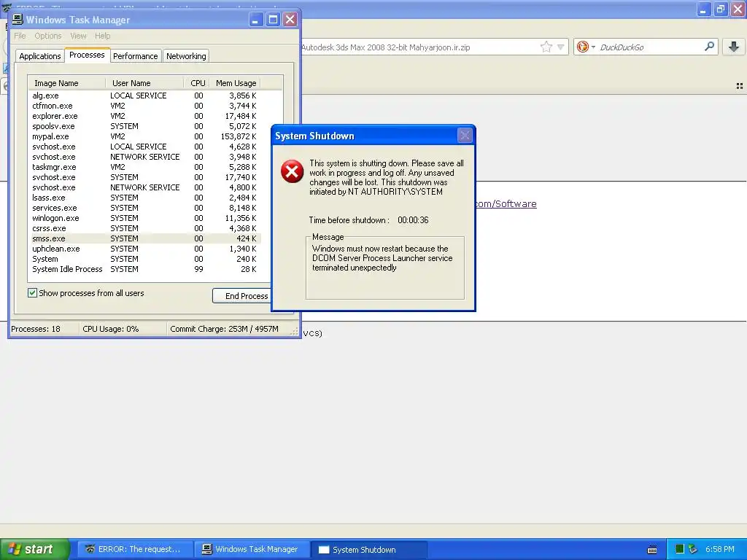Click the Processes: 18 status bar entry
Image resolution: width=747 pixels, height=560 pixels.
(x=36, y=329)
